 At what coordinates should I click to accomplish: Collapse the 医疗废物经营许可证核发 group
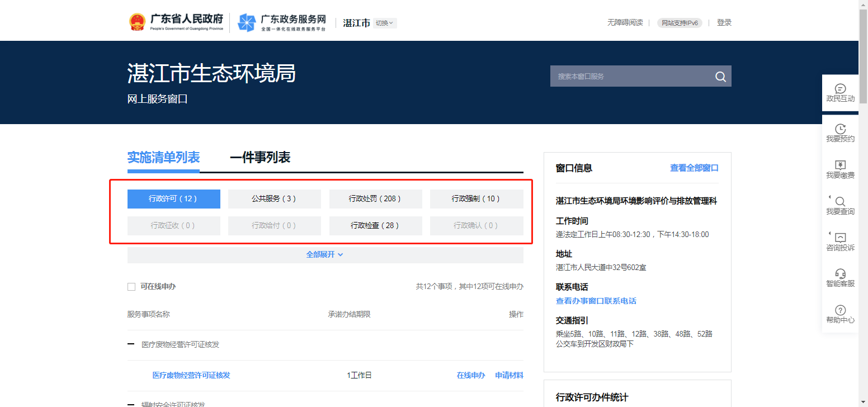coord(131,344)
